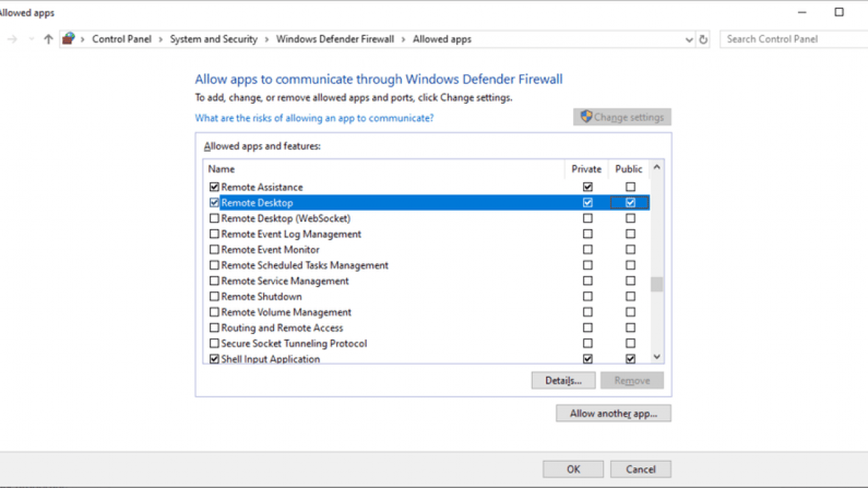Go to the System and Security breadcrumb
Image resolution: width=868 pixels, height=488 pixels.
point(214,39)
